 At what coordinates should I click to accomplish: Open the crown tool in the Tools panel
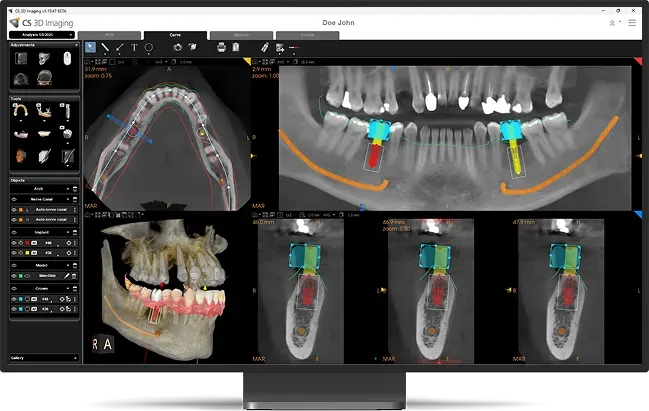67,134
